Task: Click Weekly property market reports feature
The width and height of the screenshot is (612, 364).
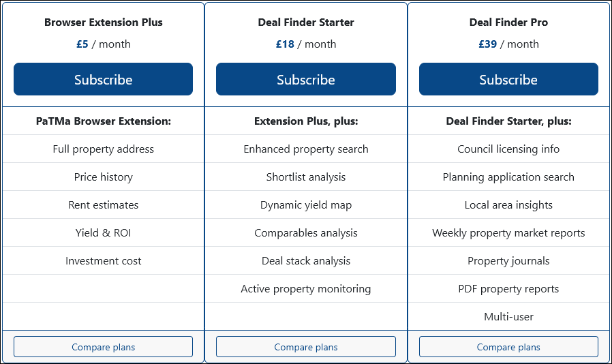Action: pyautogui.click(x=508, y=232)
